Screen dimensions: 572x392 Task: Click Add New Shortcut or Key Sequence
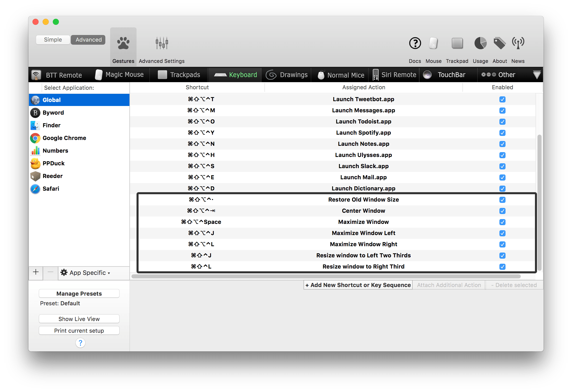[x=358, y=285]
